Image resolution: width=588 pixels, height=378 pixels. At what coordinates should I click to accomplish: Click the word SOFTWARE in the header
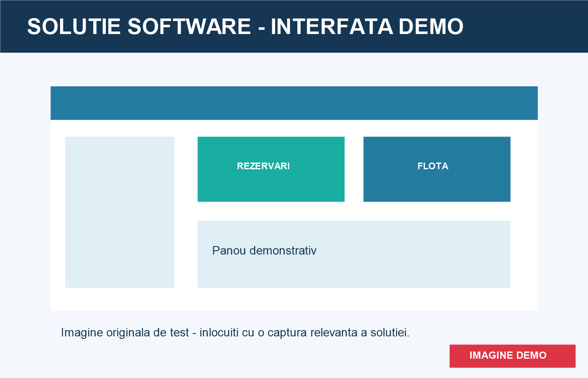tap(189, 26)
